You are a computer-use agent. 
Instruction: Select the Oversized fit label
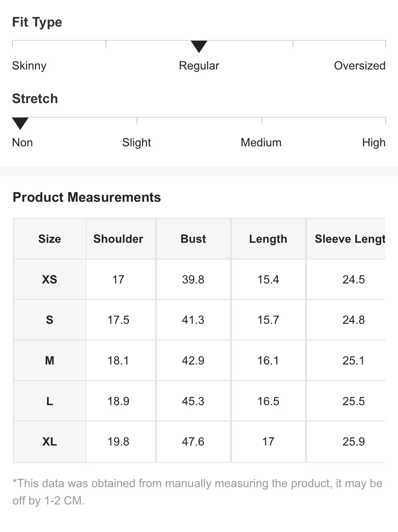click(x=360, y=66)
